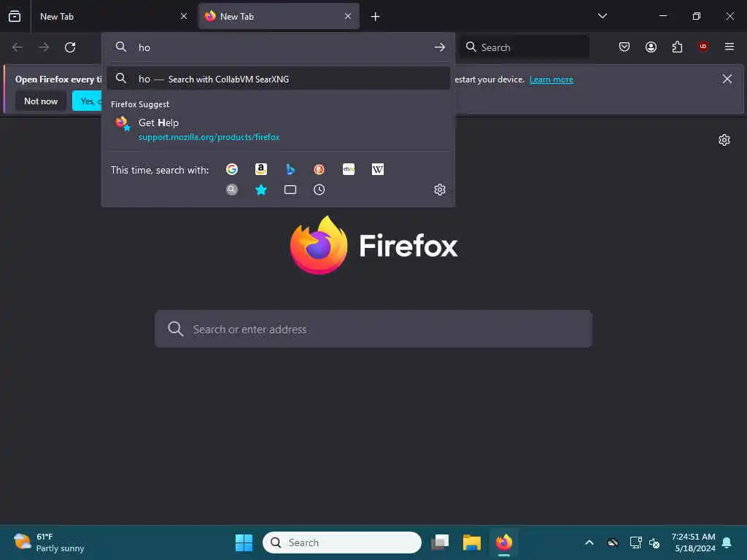Screen dimensions: 747x560
Task: Search this time with eBay
Action: [349, 169]
